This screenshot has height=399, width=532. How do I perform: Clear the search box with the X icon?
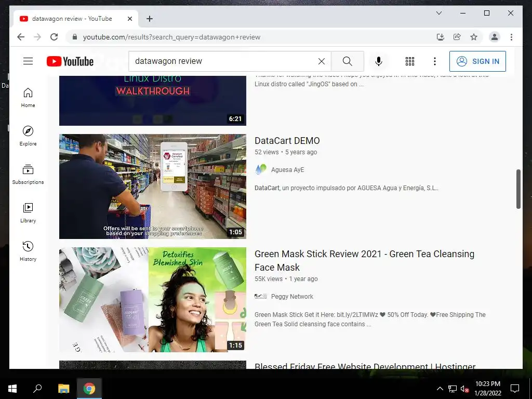[x=321, y=61]
